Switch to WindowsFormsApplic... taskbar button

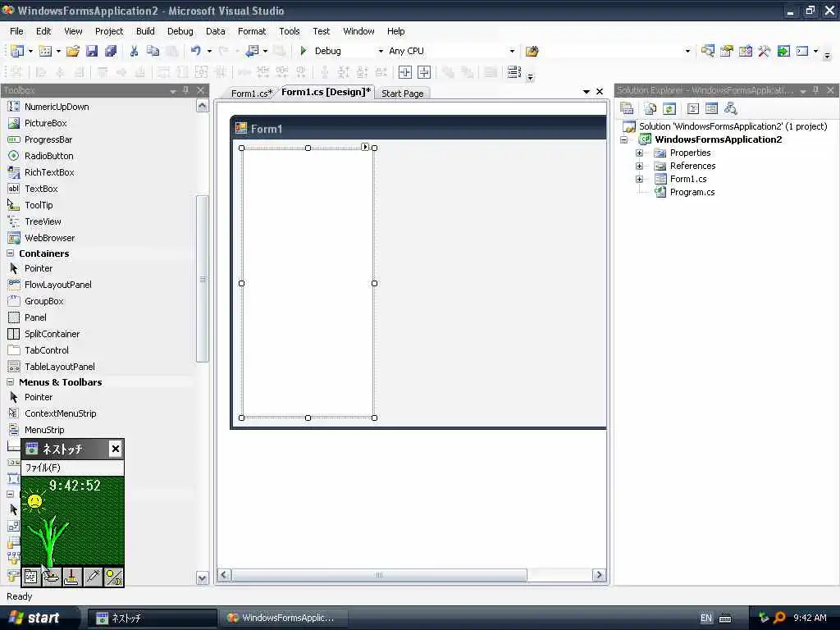coord(284,618)
